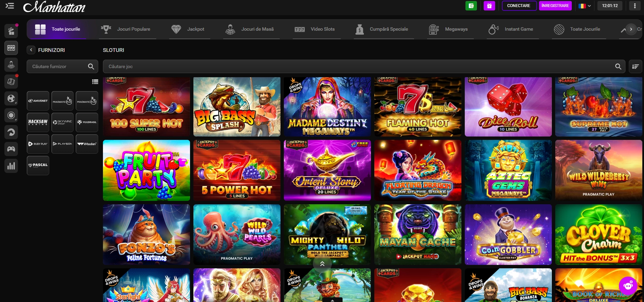The width and height of the screenshot is (644, 302).
Task: Open the Fruit Party game
Action: pos(146,170)
